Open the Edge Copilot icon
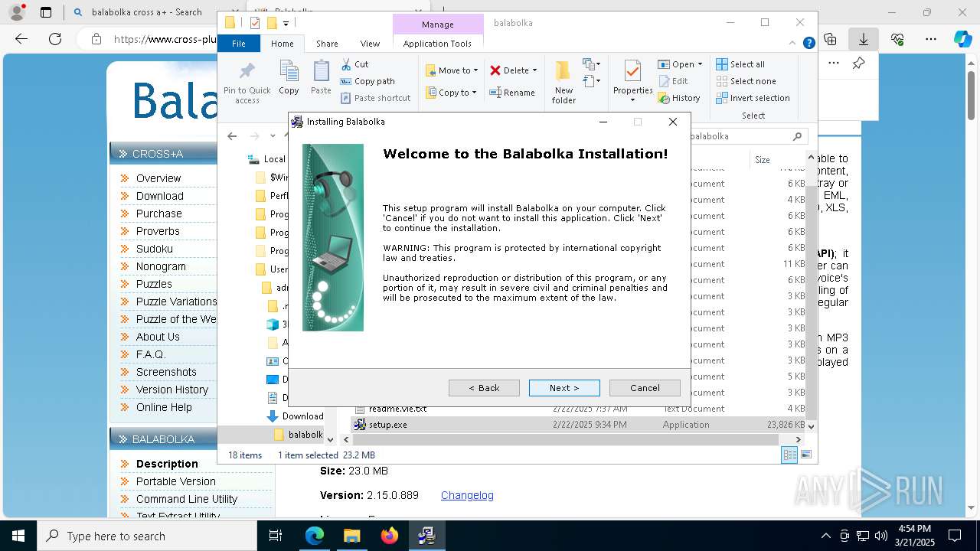Image resolution: width=980 pixels, height=551 pixels. (962, 39)
